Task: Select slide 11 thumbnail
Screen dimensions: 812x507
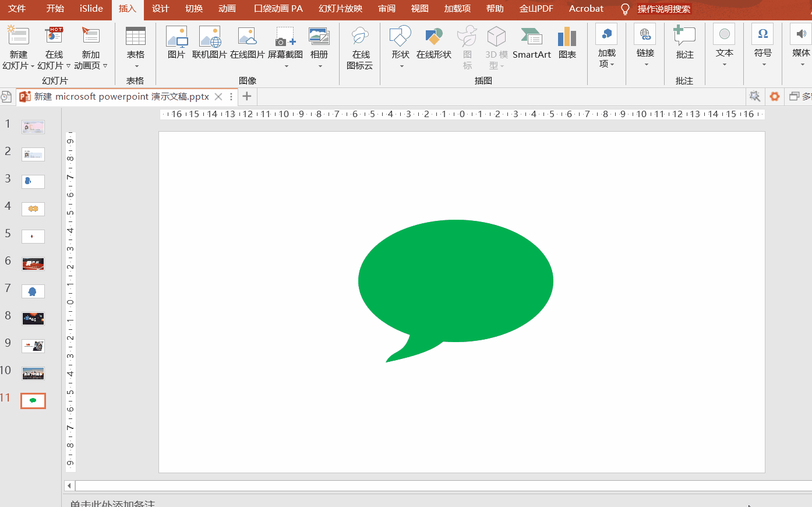Action: coord(33,400)
